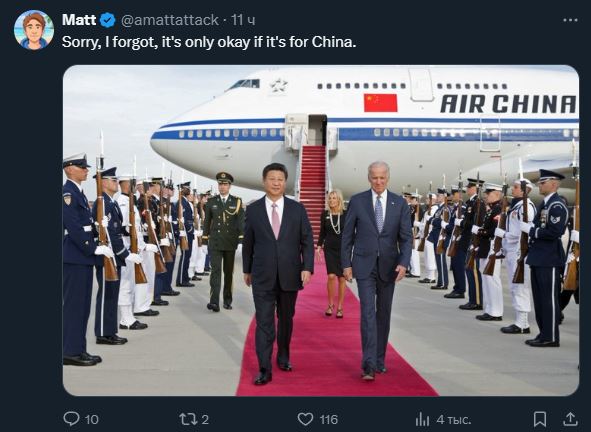Viewport: 591px width, 432px height.
Task: Open the display name Matt
Action: [x=78, y=20]
